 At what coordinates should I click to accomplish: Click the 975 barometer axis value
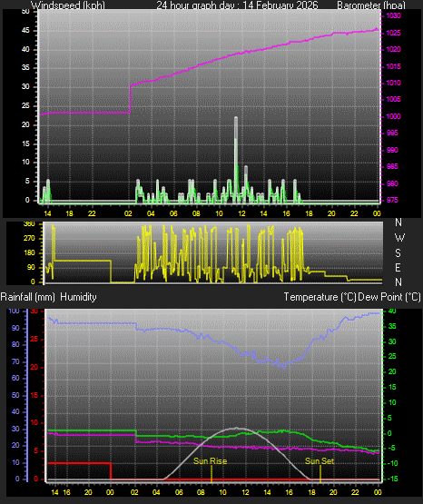point(392,200)
